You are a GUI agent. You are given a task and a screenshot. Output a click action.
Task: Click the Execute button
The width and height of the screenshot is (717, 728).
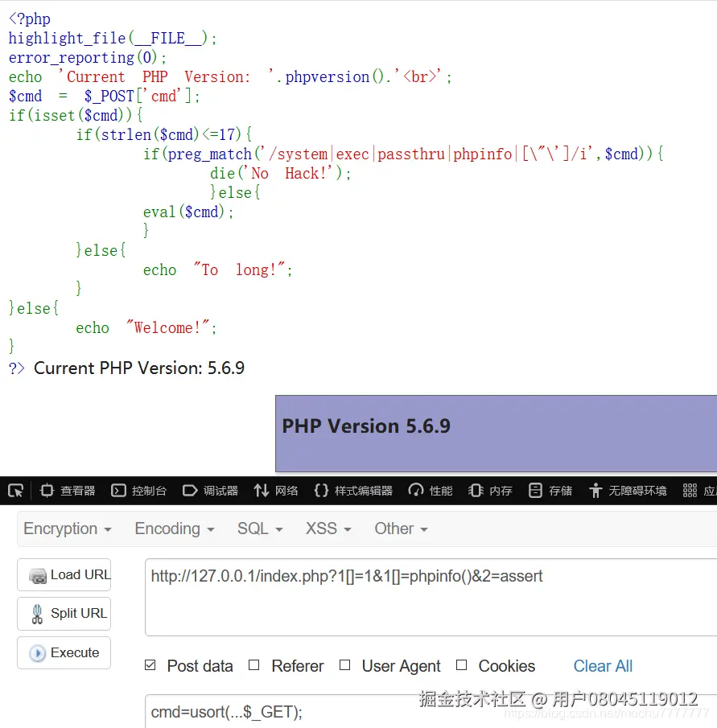(x=64, y=652)
